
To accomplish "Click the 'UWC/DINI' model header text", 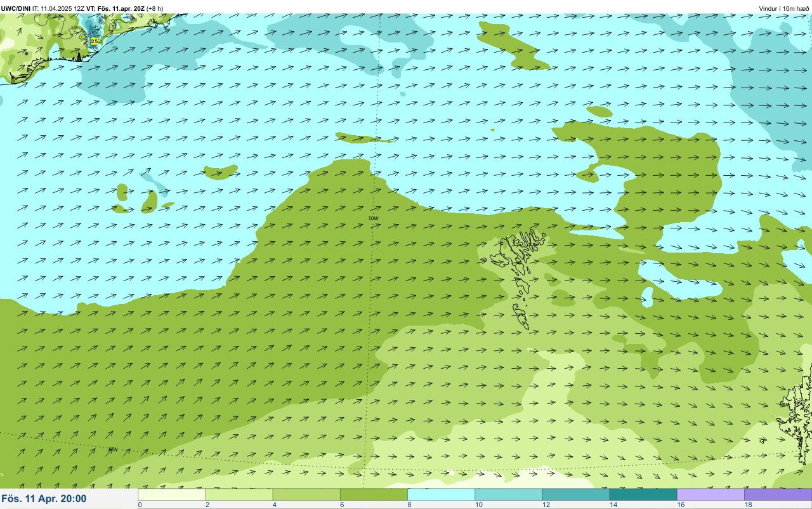I will [15, 8].
